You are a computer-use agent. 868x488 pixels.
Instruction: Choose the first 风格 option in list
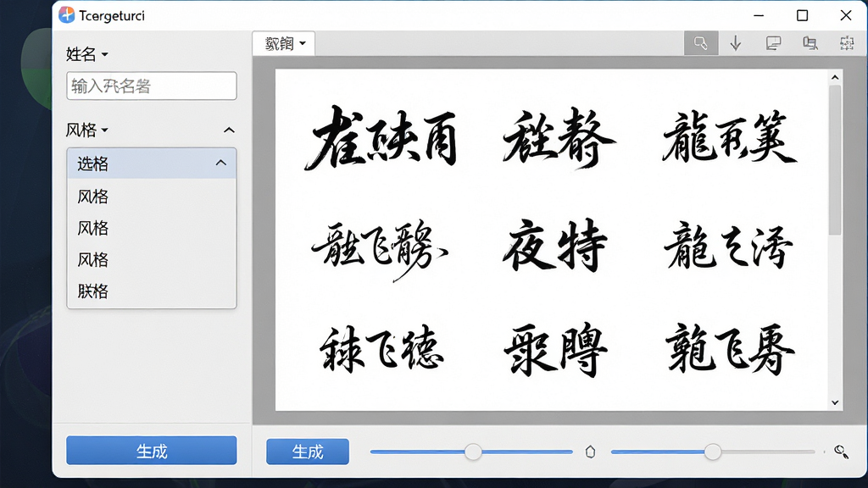point(151,197)
